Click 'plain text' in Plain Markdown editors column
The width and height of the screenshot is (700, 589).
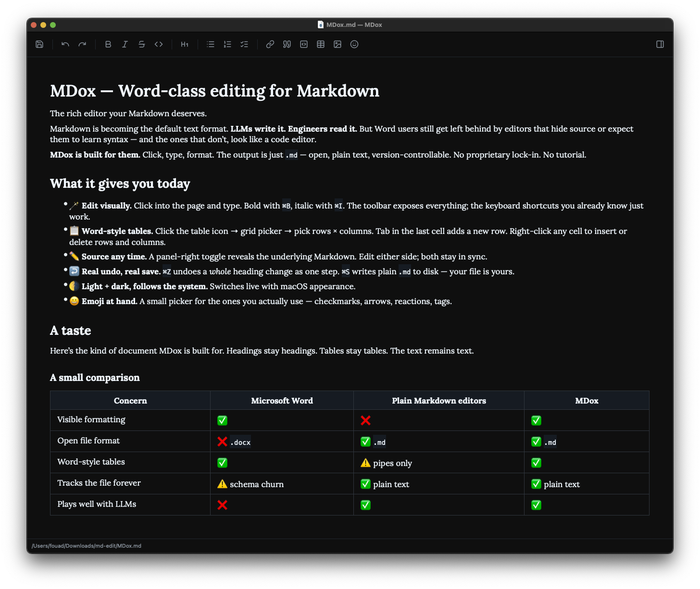(391, 484)
